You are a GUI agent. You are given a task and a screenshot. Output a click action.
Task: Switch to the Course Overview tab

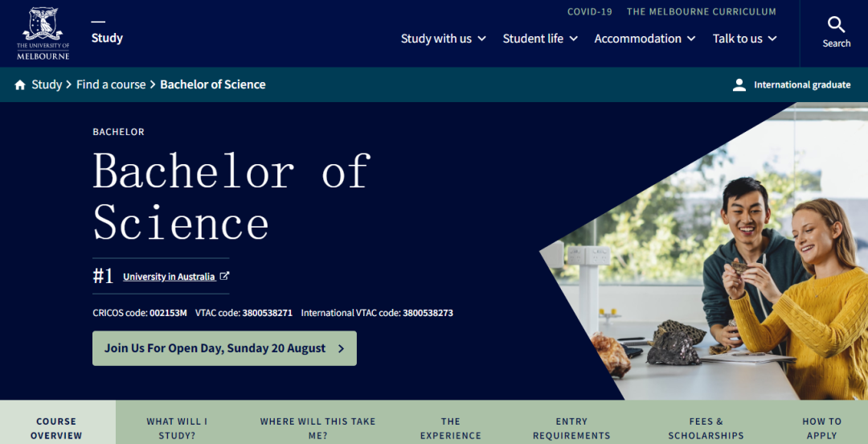point(56,428)
